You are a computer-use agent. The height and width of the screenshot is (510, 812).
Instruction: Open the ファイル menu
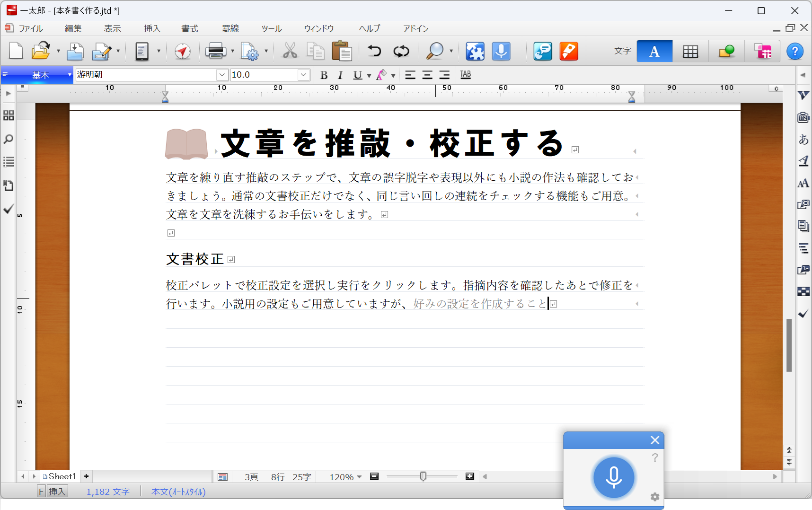[31, 28]
